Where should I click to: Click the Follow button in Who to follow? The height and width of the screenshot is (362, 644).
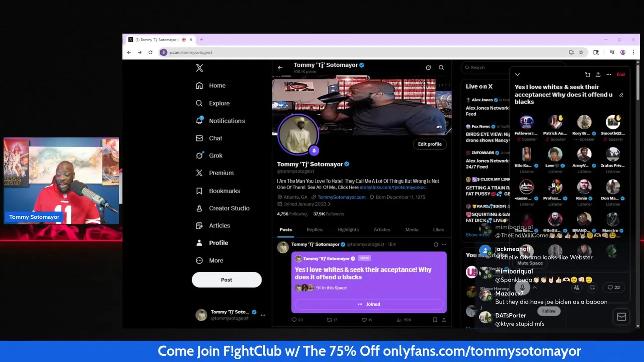click(x=549, y=311)
